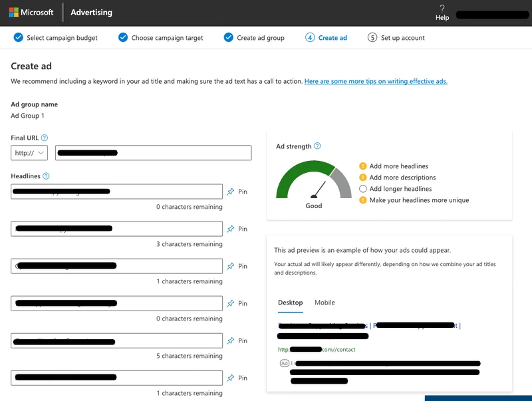Pin the fourth headline

point(237,303)
